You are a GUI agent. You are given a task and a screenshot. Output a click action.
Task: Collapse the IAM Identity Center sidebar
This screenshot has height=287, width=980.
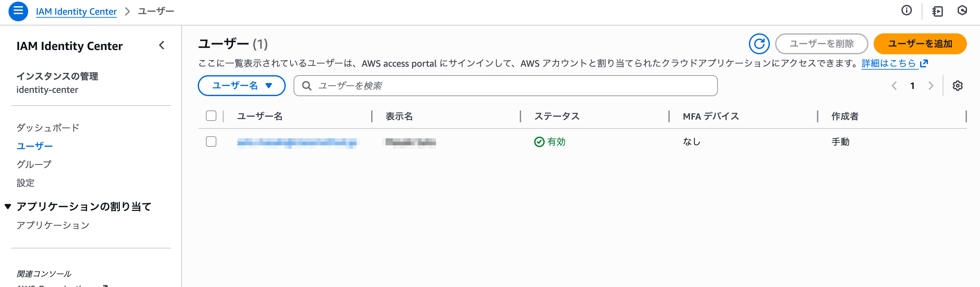(161, 46)
